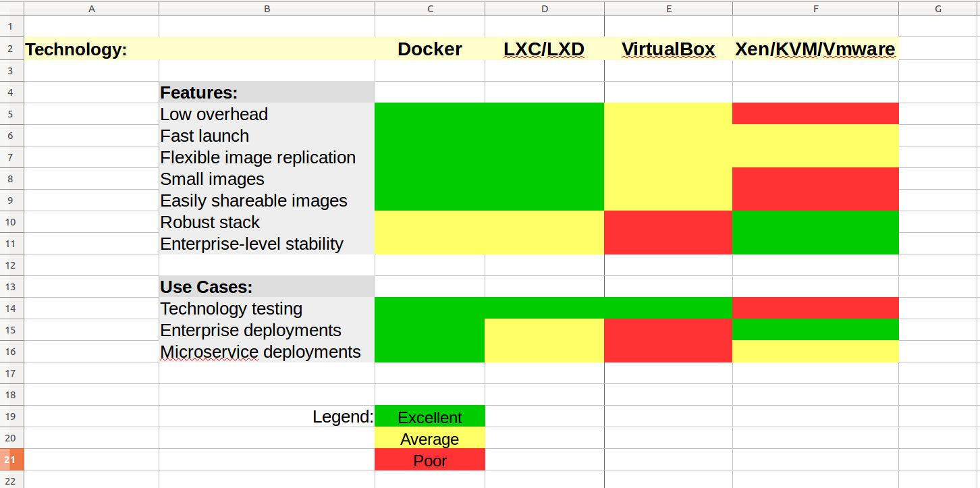Viewport: 980px width, 488px height.
Task: Select the green Excellent legend cell
Action: point(430,417)
